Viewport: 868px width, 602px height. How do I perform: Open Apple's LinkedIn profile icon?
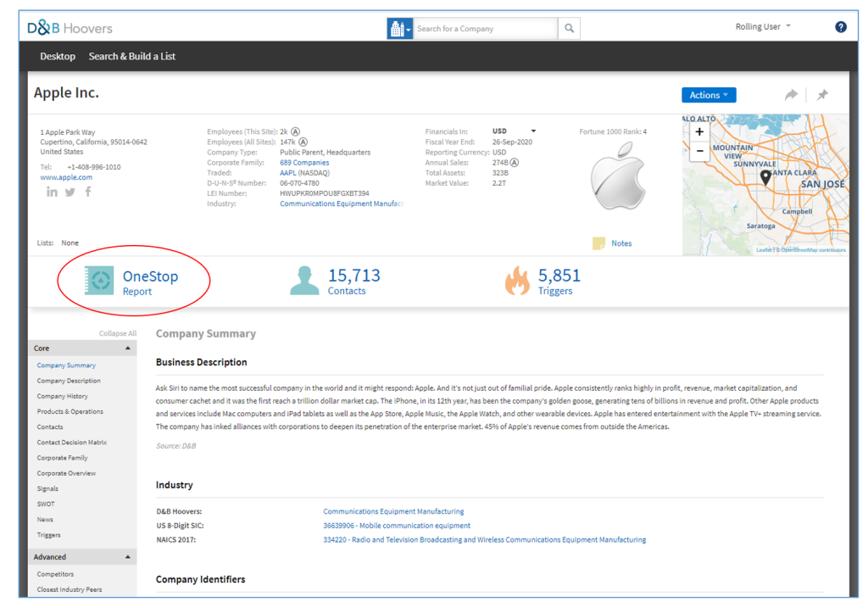coord(52,192)
